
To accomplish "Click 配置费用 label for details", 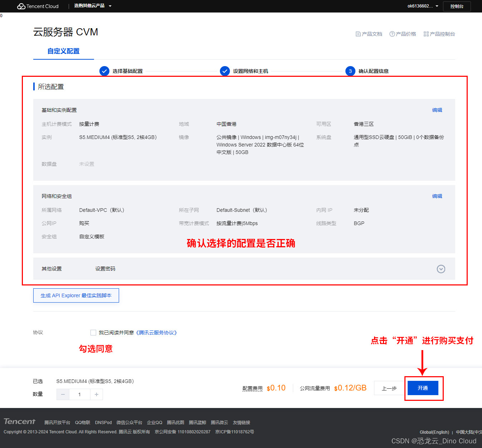I will pos(252,388).
